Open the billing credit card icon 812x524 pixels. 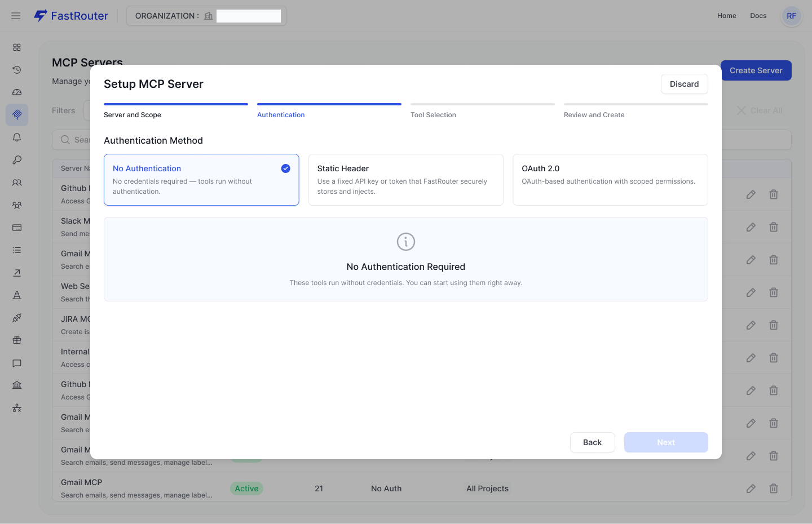click(16, 228)
